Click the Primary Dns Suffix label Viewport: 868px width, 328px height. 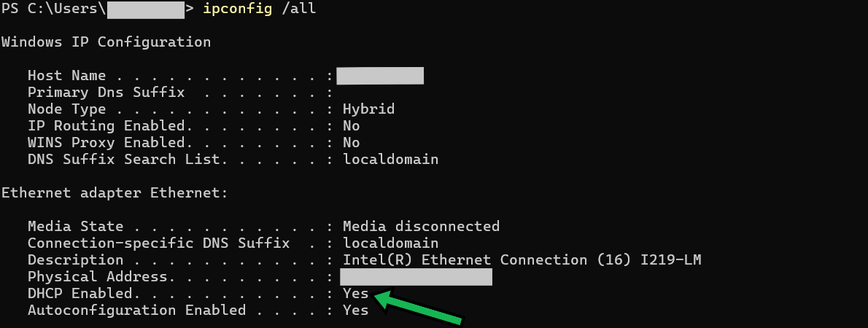pyautogui.click(x=106, y=93)
